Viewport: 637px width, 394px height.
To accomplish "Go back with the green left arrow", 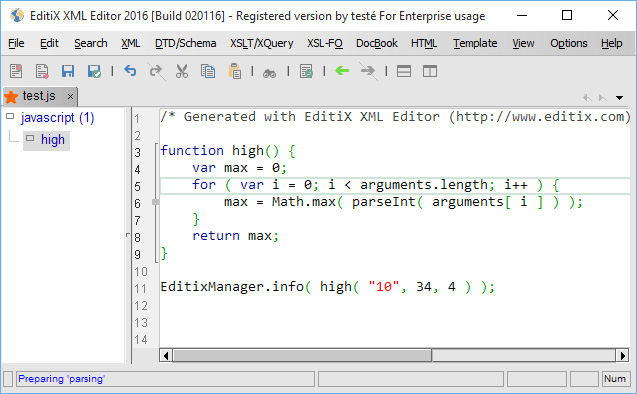I will pos(342,71).
